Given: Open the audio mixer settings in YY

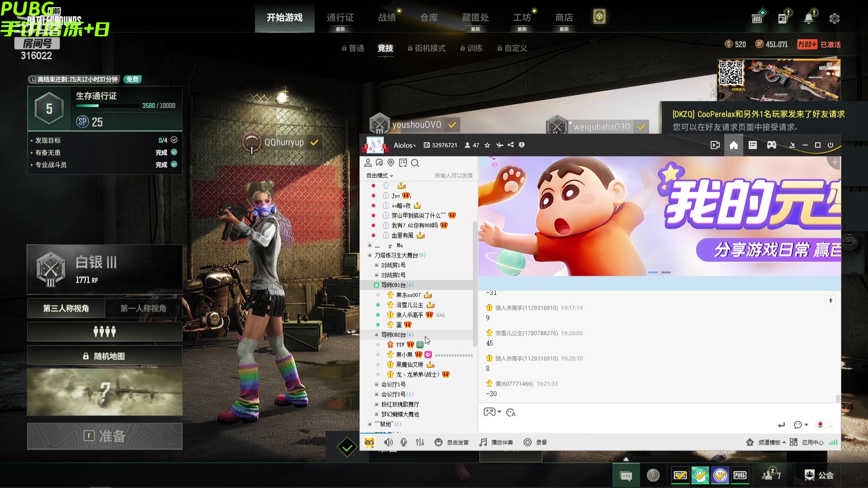Looking at the screenshot, I should (420, 442).
